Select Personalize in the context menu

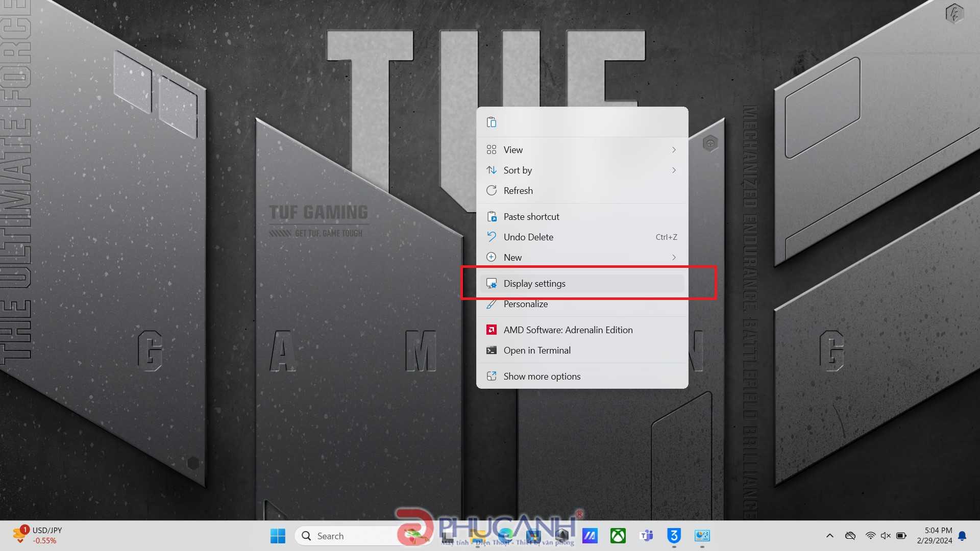click(x=582, y=304)
